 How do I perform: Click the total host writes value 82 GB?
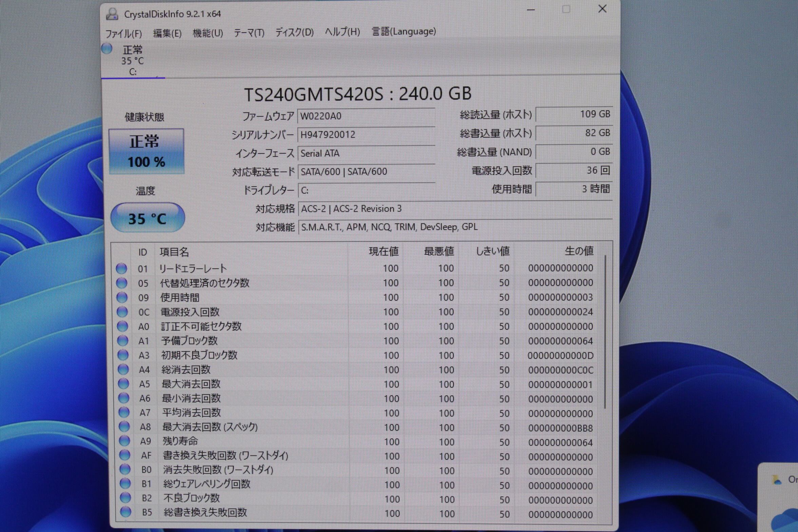point(574,133)
